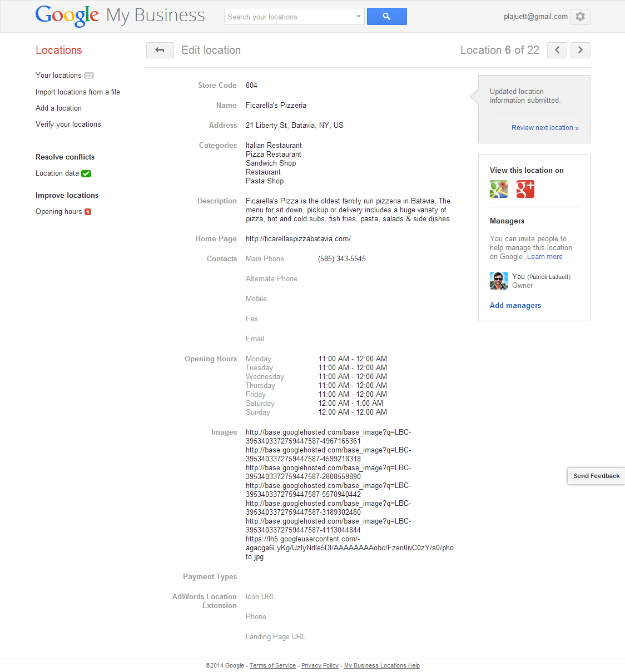Click the red Opening hours badge
This screenshot has height=672, width=625.
pos(88,212)
